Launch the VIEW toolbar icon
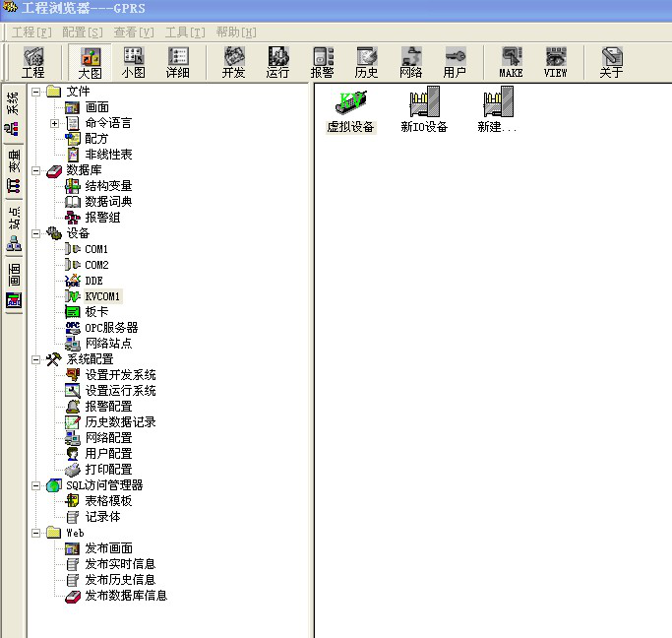Image resolution: width=672 pixels, height=638 pixels. pyautogui.click(x=555, y=61)
